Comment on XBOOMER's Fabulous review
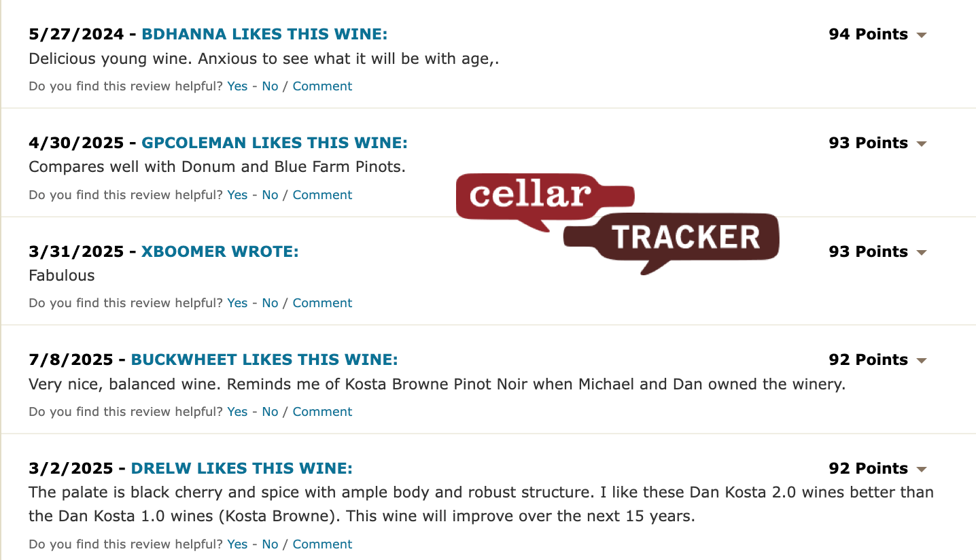976x560 pixels. [322, 303]
